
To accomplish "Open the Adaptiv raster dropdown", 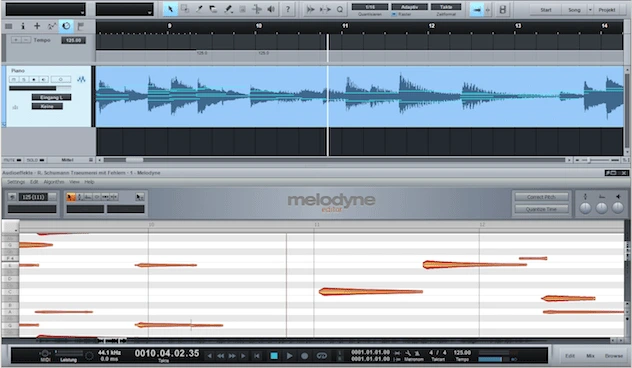I will (x=409, y=7).
